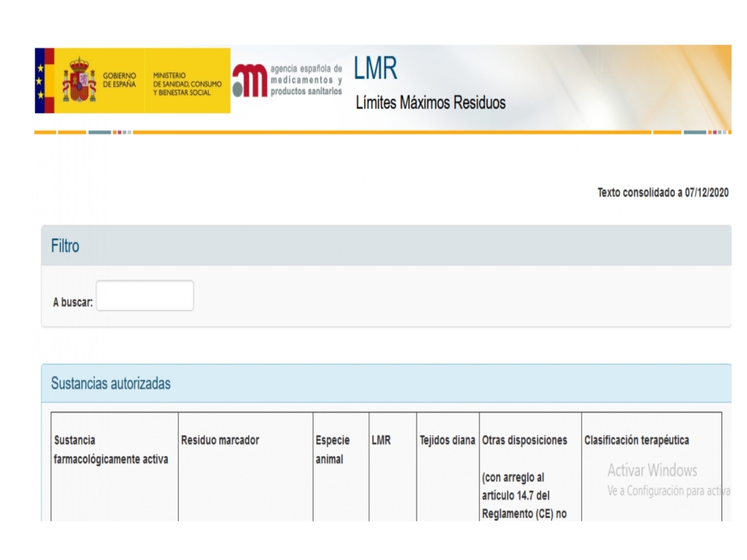Click the Ministerio de Sanidad banner text
Screen dimensions: 747x560
187,84
